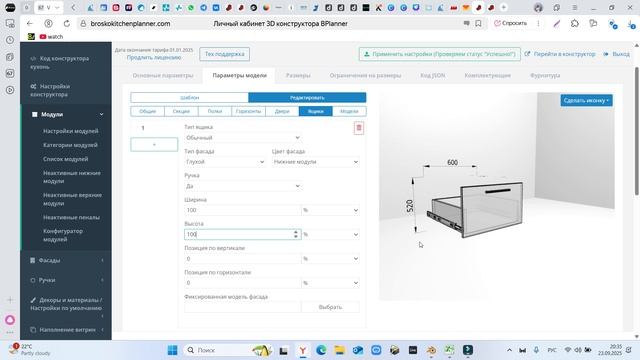Open «Настройки конструктора» in the sidebar
This screenshot has width=640, height=360.
(x=51, y=90)
